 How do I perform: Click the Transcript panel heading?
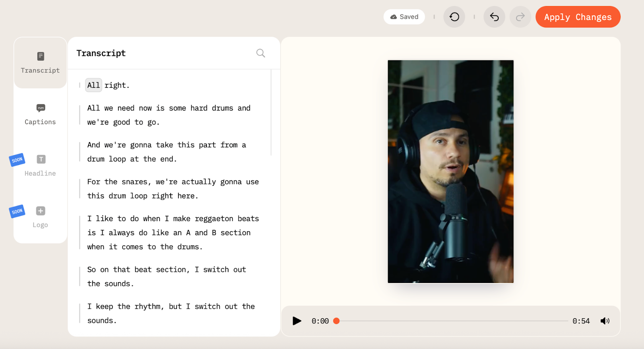pos(101,53)
